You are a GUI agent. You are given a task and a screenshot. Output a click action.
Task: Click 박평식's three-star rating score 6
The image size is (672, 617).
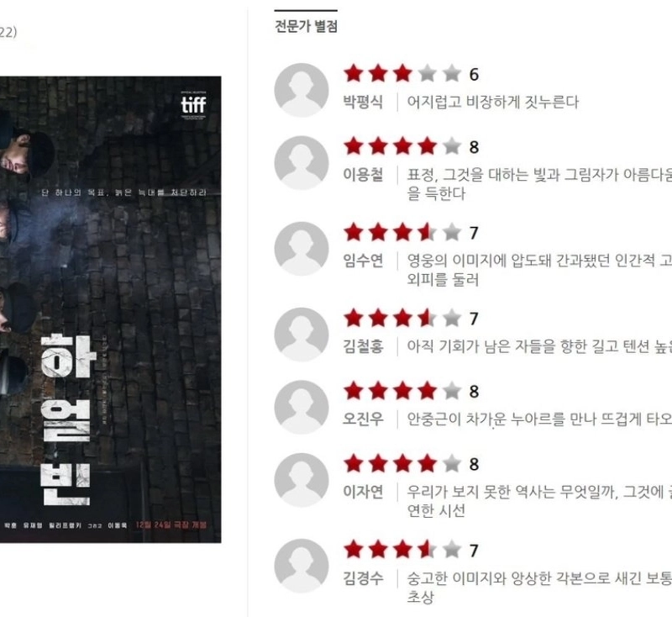pyautogui.click(x=412, y=74)
